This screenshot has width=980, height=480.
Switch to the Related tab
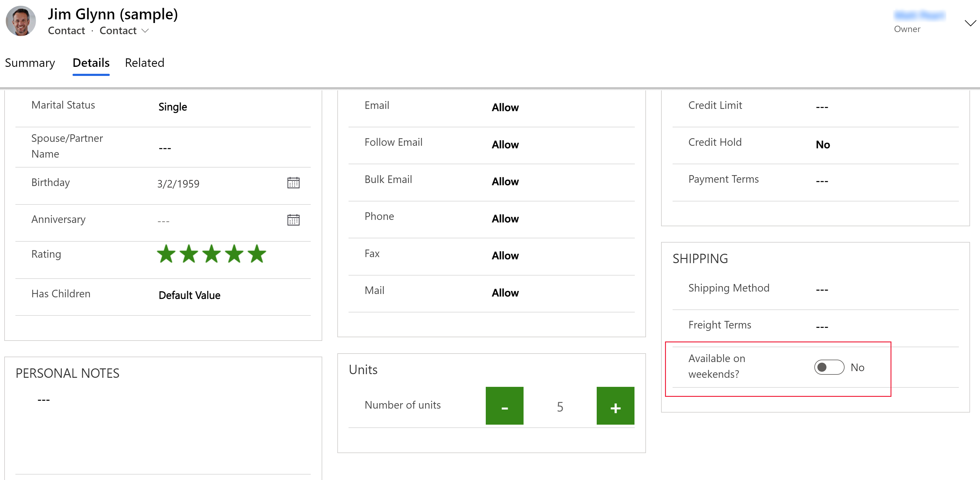coord(144,63)
